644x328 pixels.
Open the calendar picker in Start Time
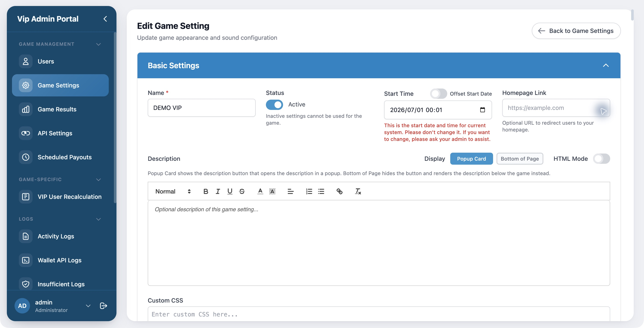(483, 110)
